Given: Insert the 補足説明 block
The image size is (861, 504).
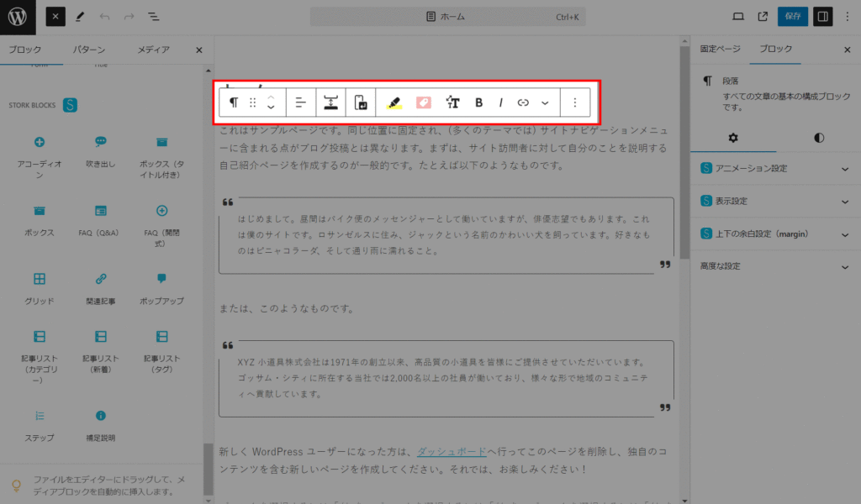Looking at the screenshot, I should pyautogui.click(x=101, y=426).
